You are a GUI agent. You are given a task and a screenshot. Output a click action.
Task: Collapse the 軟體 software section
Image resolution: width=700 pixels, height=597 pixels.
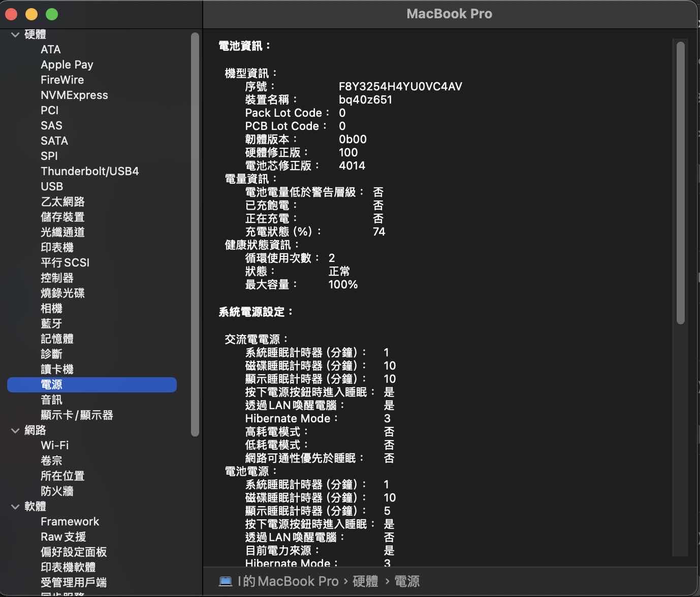(15, 507)
